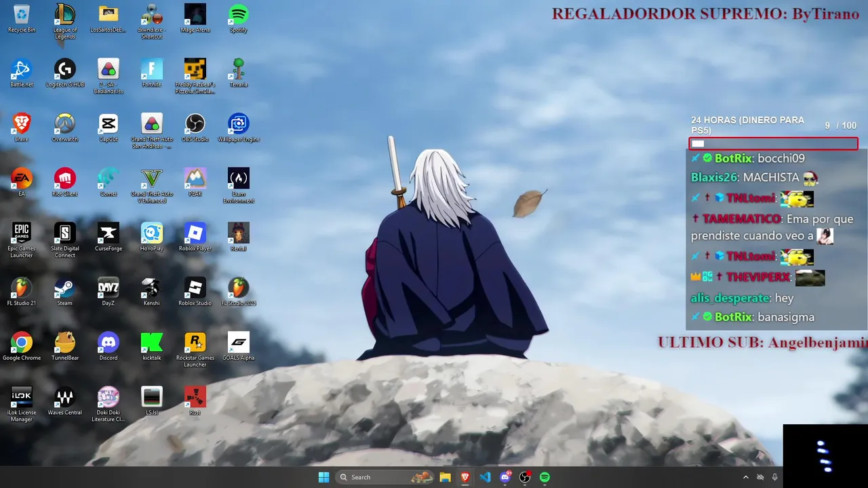This screenshot has width=868, height=488.
Task: Click the Brave browser desktop shortcut
Action: click(22, 128)
